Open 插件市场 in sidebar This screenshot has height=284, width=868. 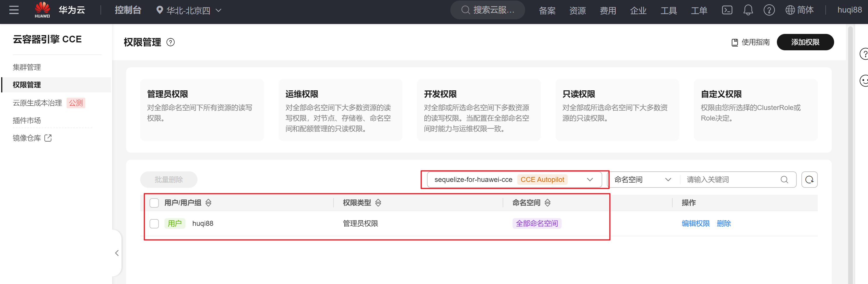27,121
